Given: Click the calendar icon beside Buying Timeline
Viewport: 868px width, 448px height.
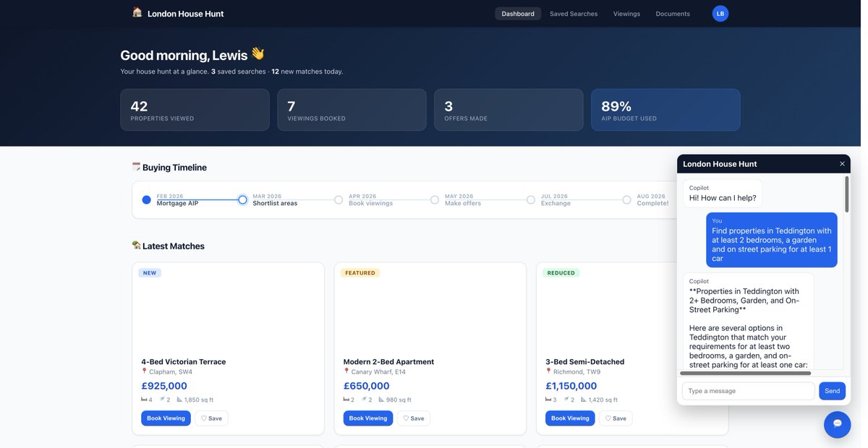Looking at the screenshot, I should pos(136,167).
